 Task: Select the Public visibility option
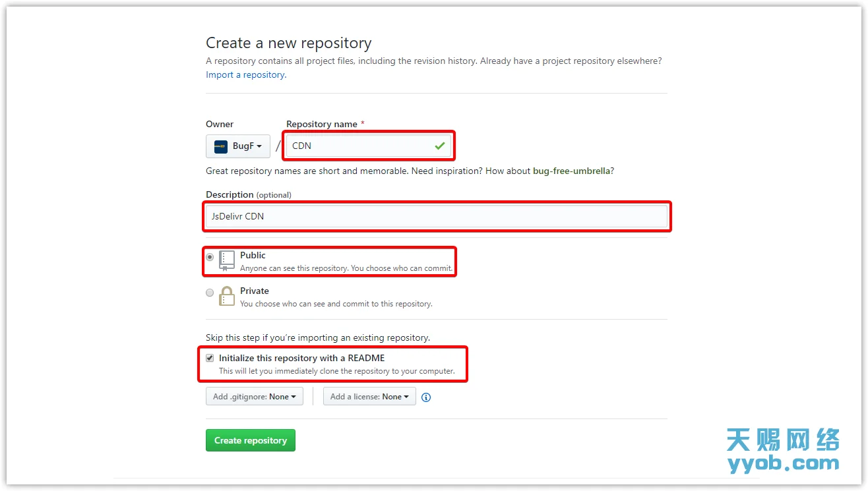coord(209,257)
